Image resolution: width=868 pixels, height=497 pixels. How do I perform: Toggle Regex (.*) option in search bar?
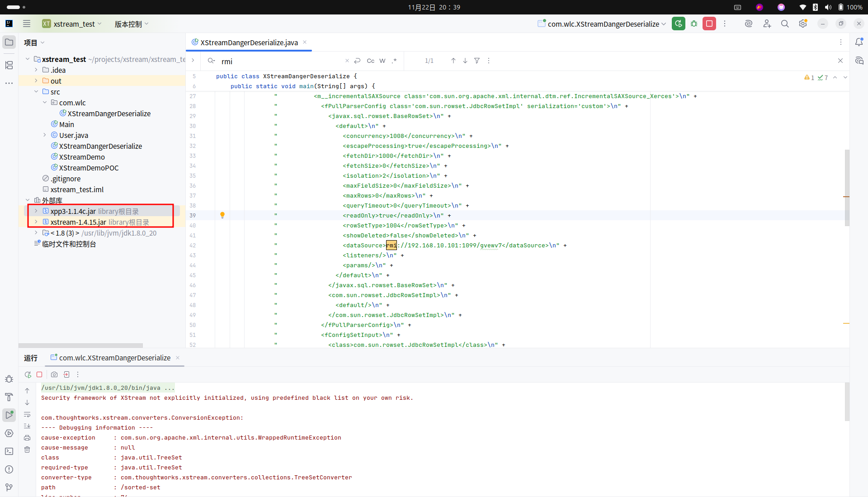pos(394,61)
